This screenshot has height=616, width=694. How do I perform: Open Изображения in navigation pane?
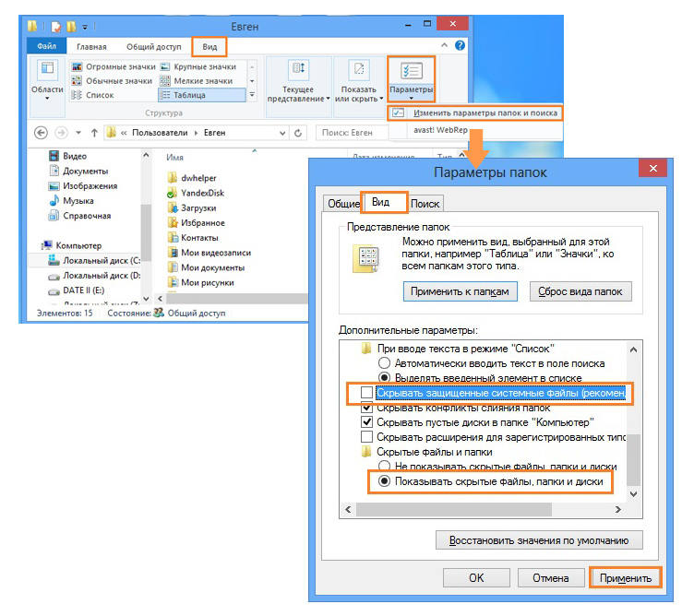pos(83,185)
